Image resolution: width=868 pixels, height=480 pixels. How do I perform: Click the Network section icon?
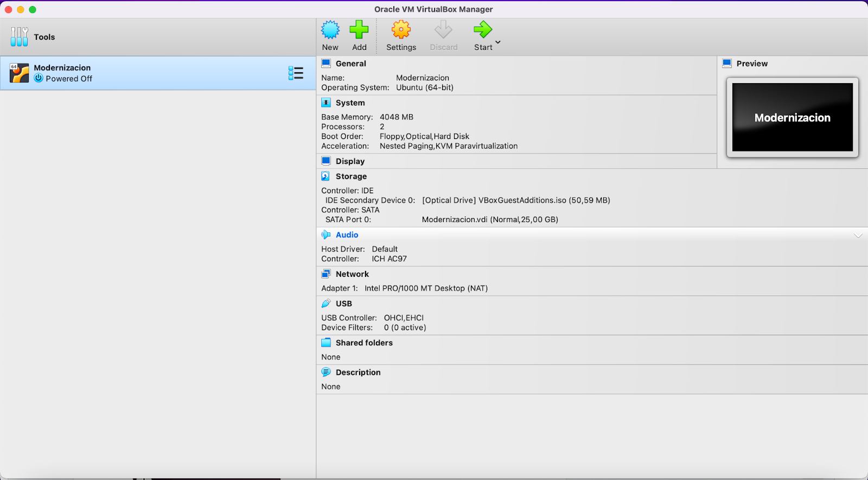click(326, 274)
